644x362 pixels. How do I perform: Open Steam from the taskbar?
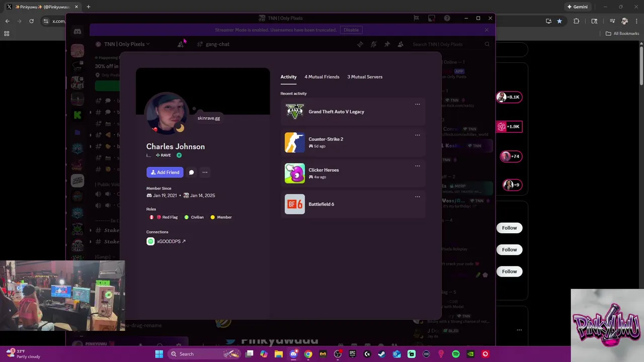click(x=382, y=354)
